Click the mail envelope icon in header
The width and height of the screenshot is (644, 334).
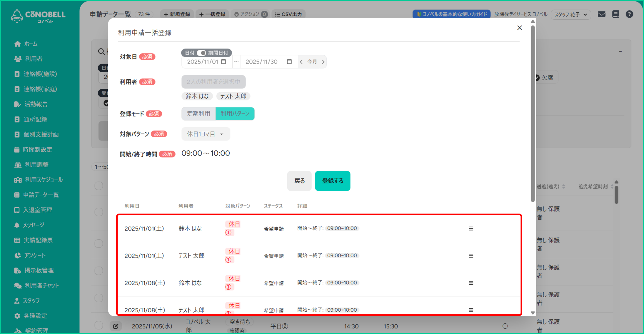pos(601,14)
